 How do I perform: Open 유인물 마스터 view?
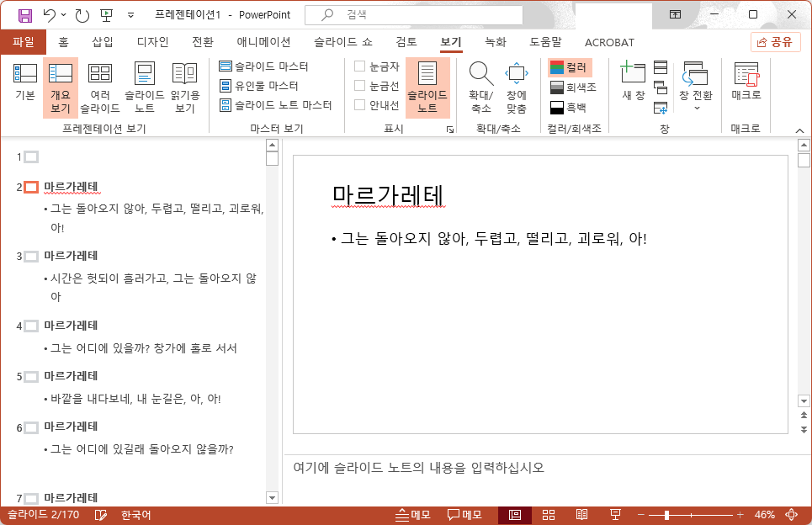[x=258, y=86]
